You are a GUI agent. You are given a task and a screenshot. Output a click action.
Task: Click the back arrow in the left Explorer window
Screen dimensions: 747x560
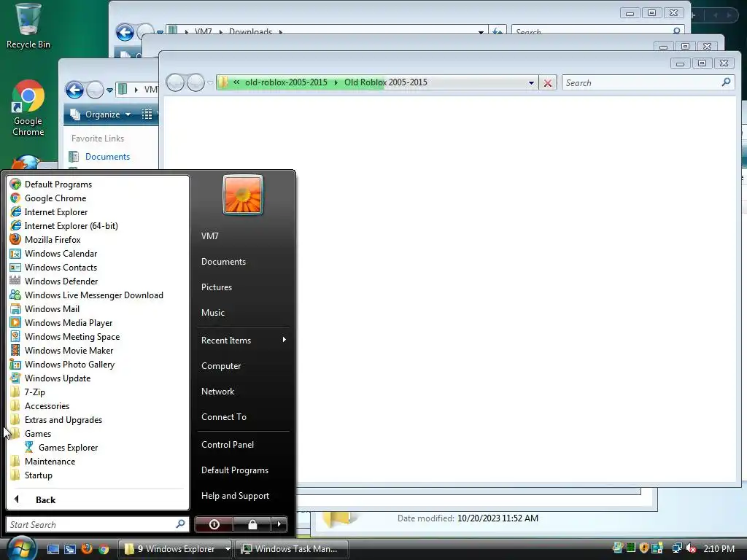coord(75,90)
